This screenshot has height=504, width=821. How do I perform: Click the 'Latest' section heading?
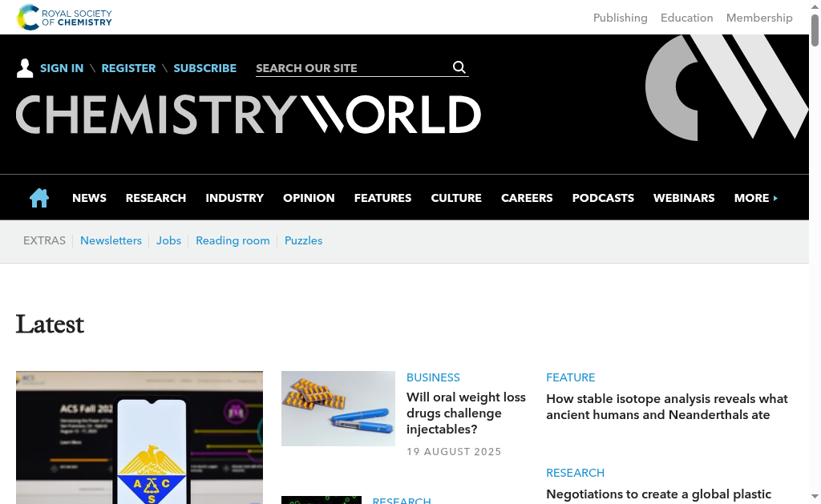coord(50,324)
